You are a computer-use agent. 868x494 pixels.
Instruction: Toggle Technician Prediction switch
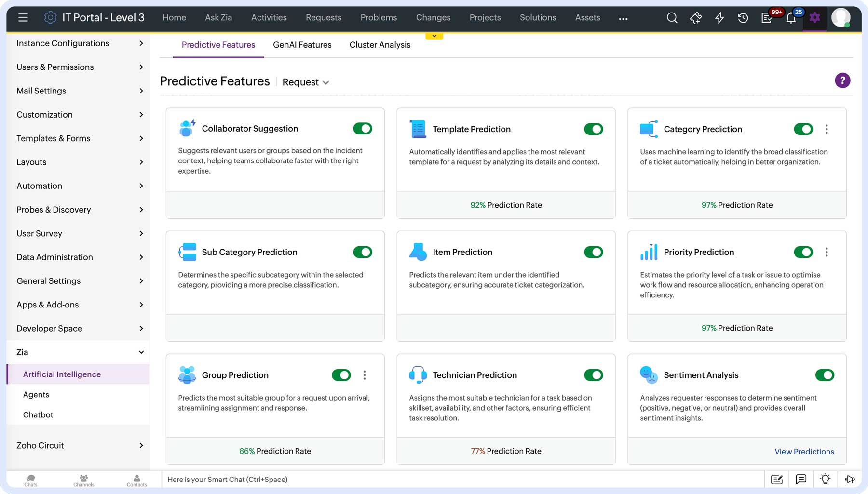pos(594,375)
